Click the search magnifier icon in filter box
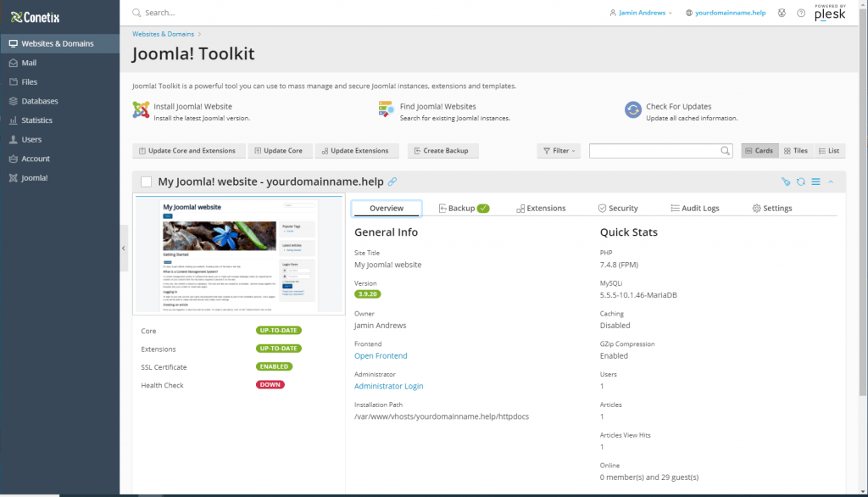The width and height of the screenshot is (868, 497). (x=726, y=151)
